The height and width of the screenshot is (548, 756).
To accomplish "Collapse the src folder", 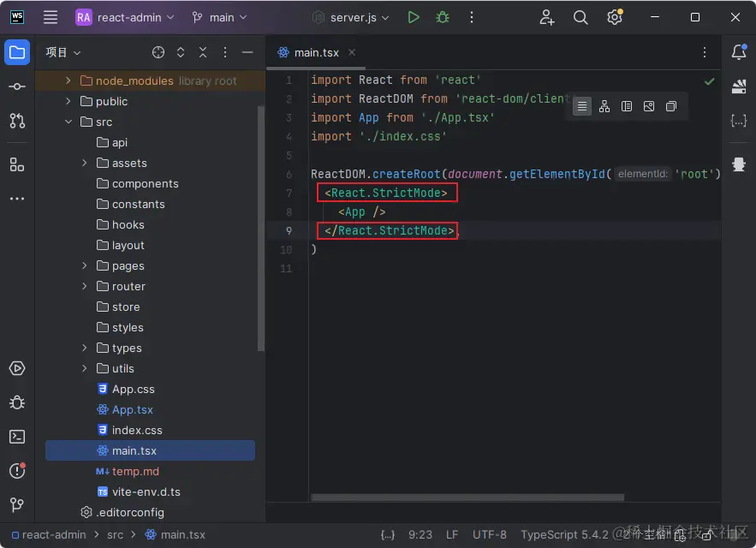I will pos(68,122).
